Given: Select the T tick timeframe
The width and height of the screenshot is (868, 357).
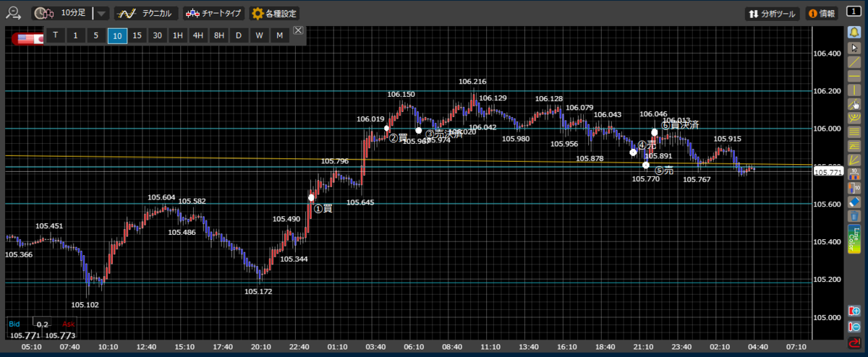Looking at the screenshot, I should point(56,35).
